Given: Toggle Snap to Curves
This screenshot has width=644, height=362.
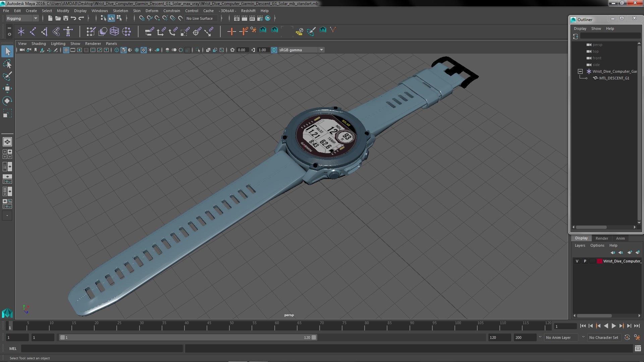Looking at the screenshot, I should pos(149,18).
